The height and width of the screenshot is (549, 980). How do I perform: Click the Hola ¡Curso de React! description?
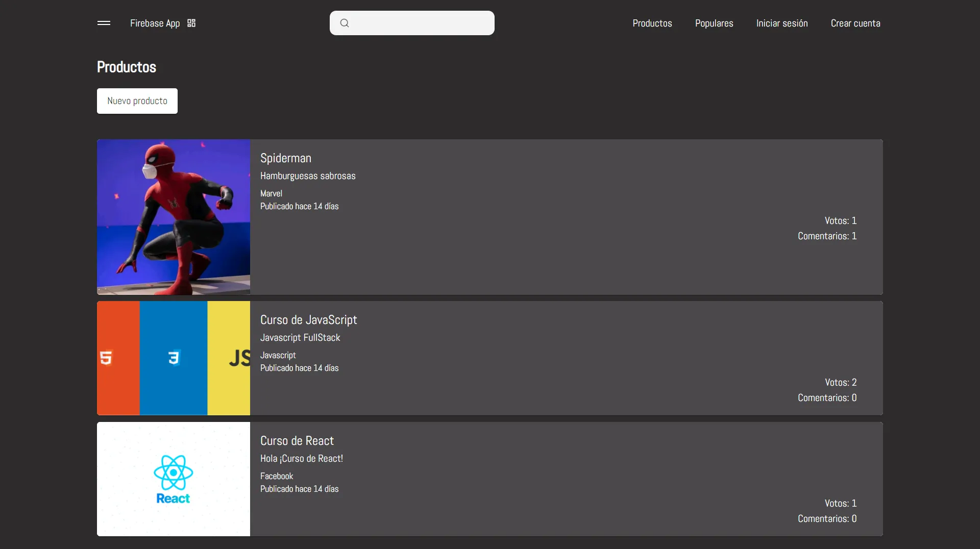click(302, 458)
